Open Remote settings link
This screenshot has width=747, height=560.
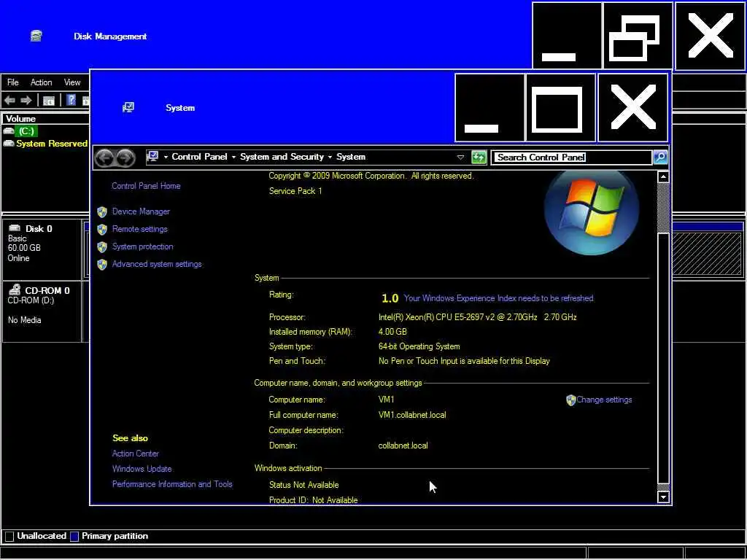(139, 229)
